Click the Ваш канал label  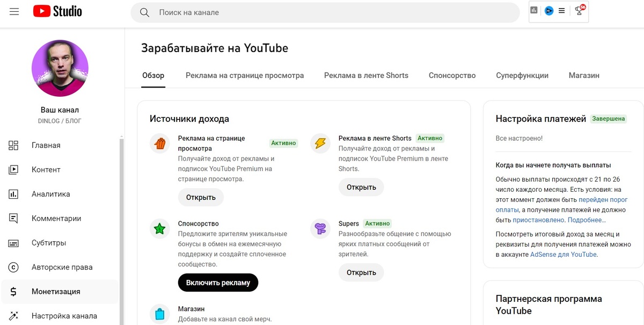[x=60, y=110]
